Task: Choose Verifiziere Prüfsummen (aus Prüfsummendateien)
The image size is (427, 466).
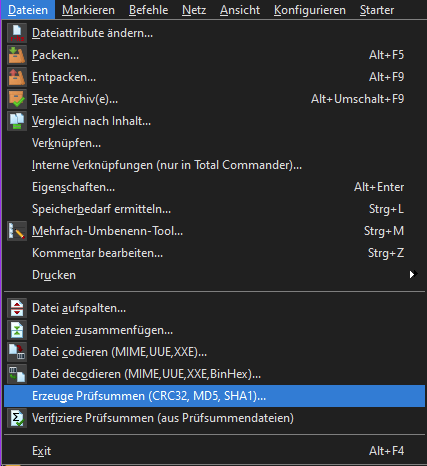Action: point(214,418)
